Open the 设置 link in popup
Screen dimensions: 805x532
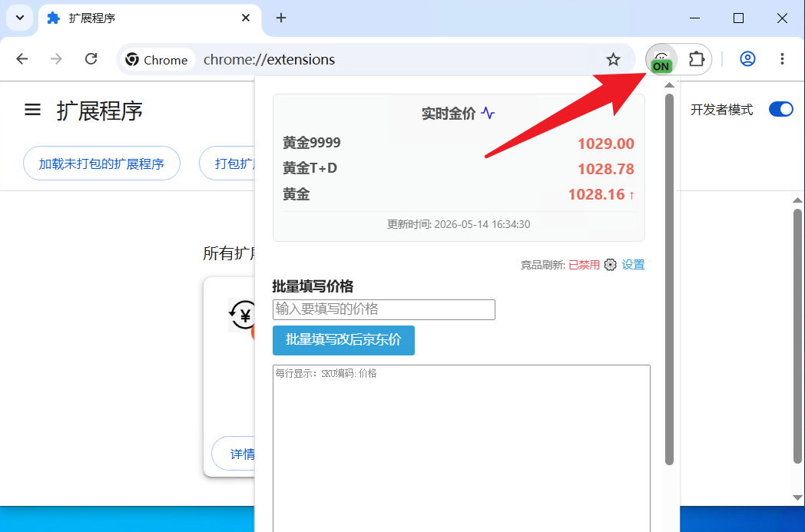633,265
